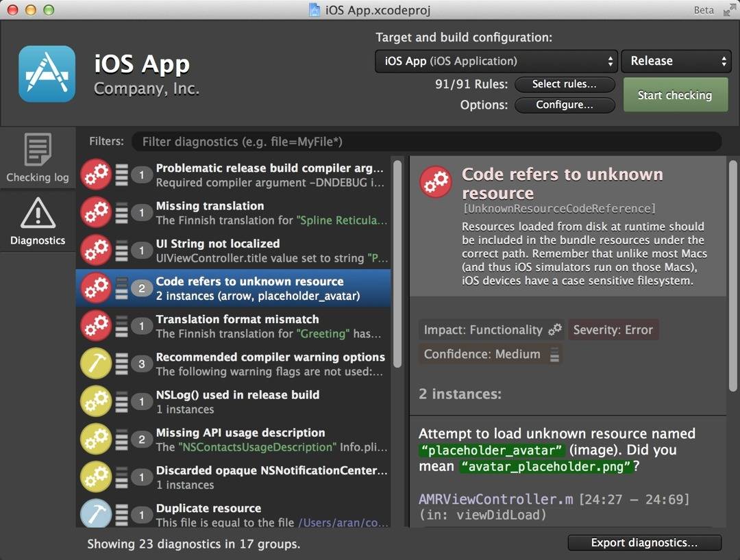Select the Diagnostics sidebar tab
The width and height of the screenshot is (740, 560).
click(38, 222)
